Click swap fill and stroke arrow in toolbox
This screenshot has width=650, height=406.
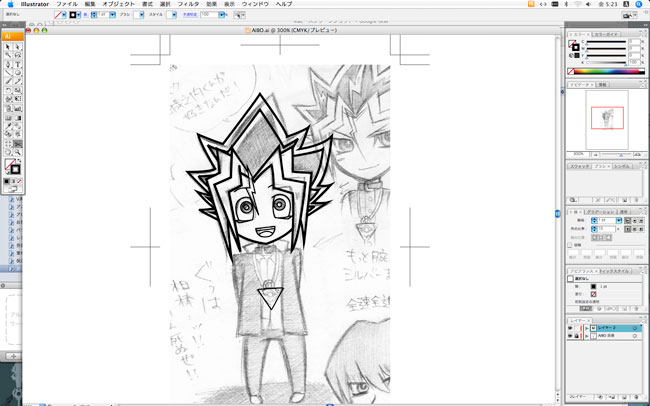click(19, 160)
